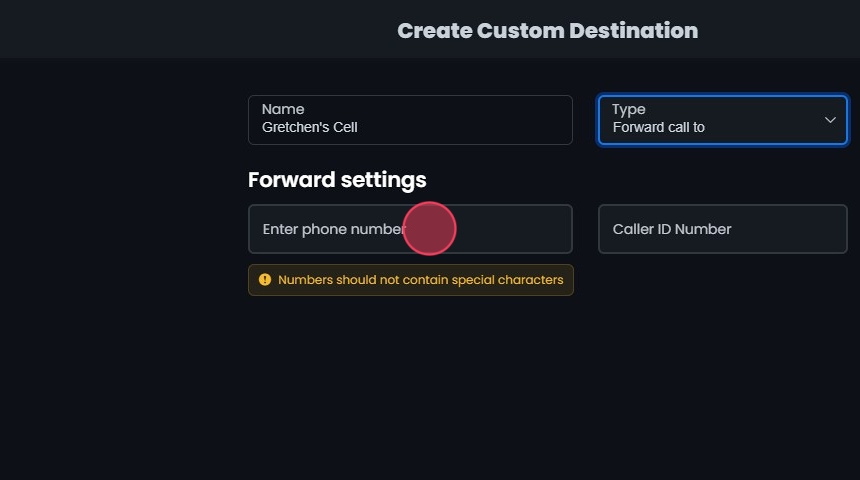Click the special characters warning message
This screenshot has width=860, height=480.
tap(420, 280)
